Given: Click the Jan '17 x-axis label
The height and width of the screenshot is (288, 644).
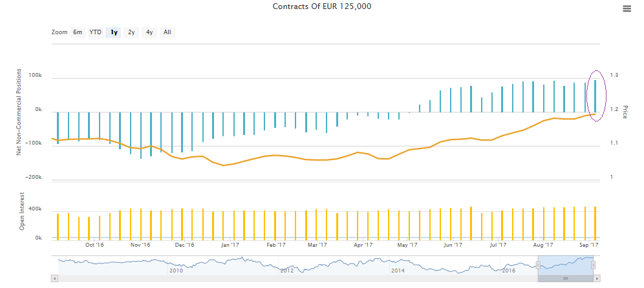Looking at the screenshot, I should tap(230, 245).
